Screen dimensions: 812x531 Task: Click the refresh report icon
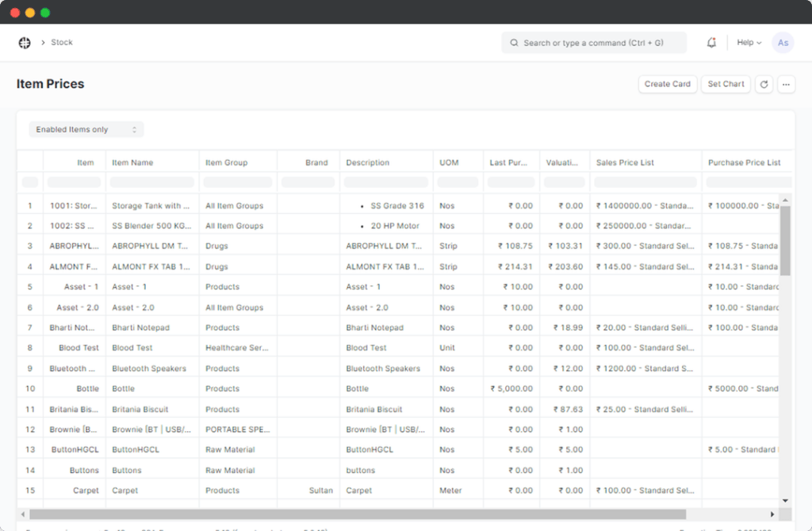click(x=763, y=84)
